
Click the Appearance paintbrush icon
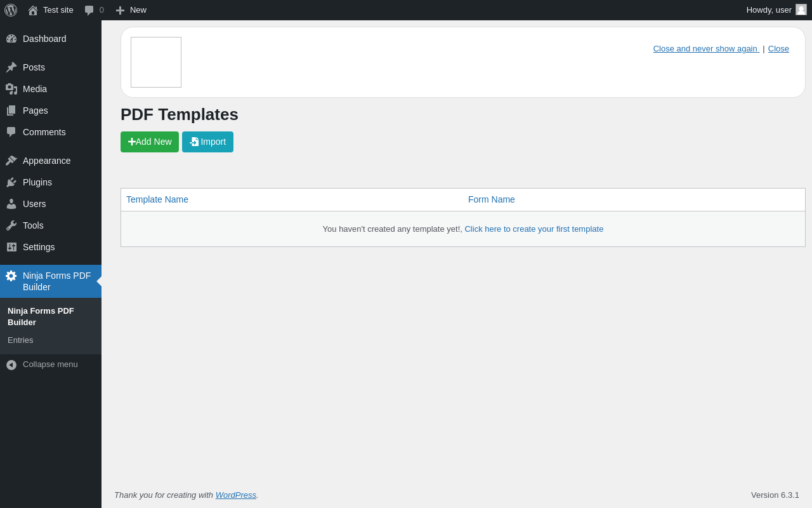(11, 161)
